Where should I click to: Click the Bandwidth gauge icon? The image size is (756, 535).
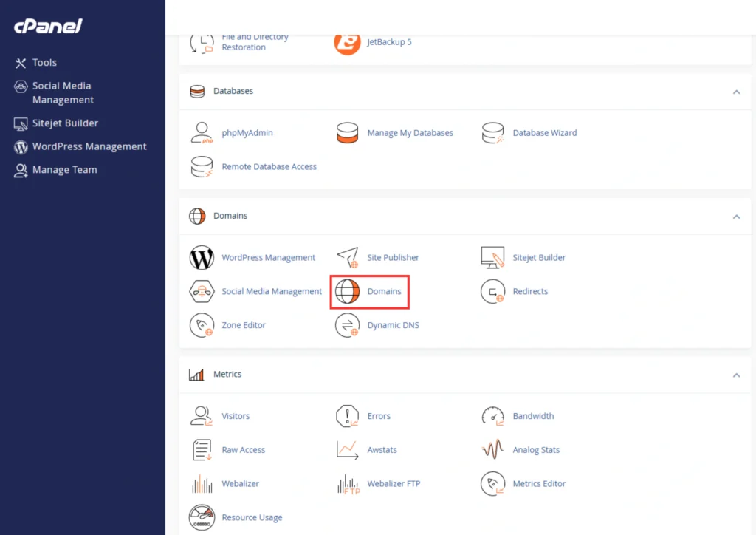(x=492, y=416)
